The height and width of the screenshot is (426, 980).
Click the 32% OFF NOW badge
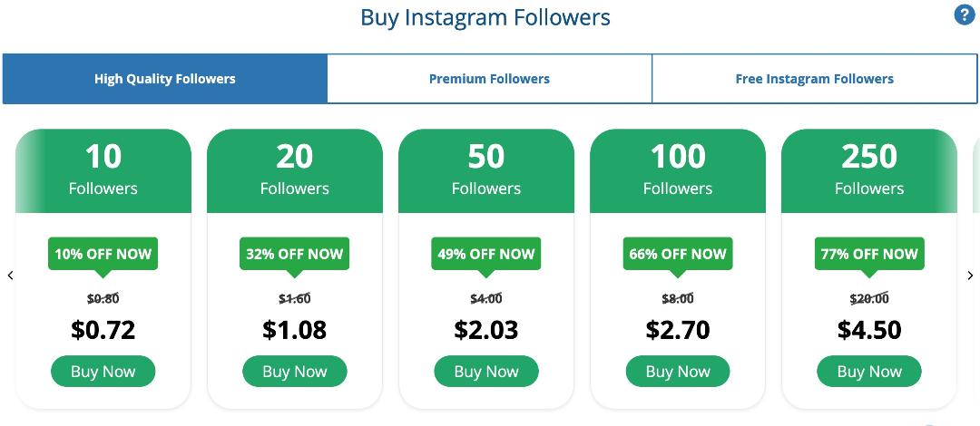click(294, 254)
